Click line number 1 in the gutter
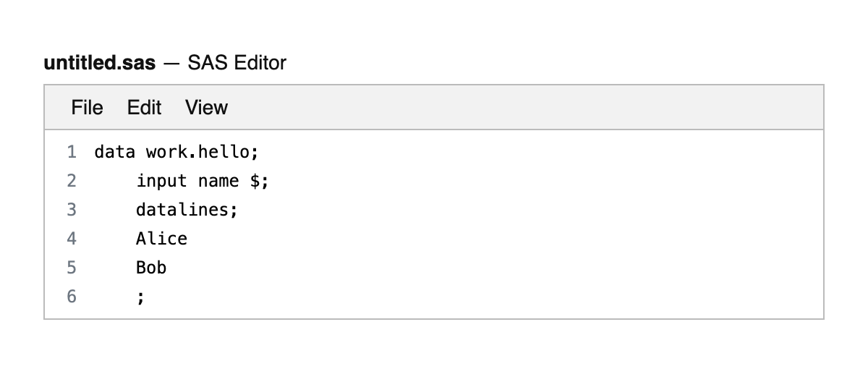Viewport: 868px width, 369px height. 71,152
